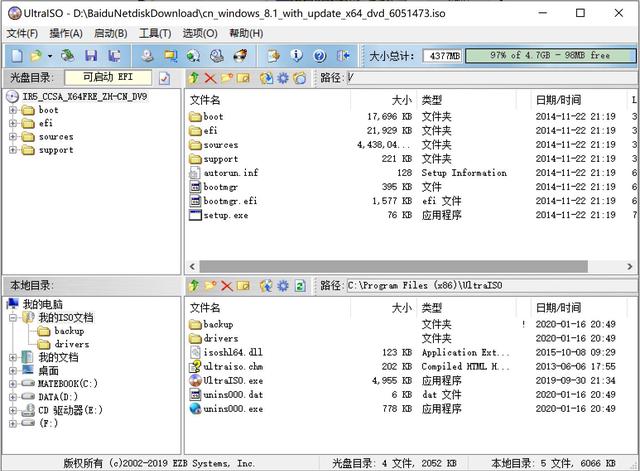This screenshot has width=640, height=471.
Task: Delete the selected item in the disc panel with red X
Action: [210, 78]
